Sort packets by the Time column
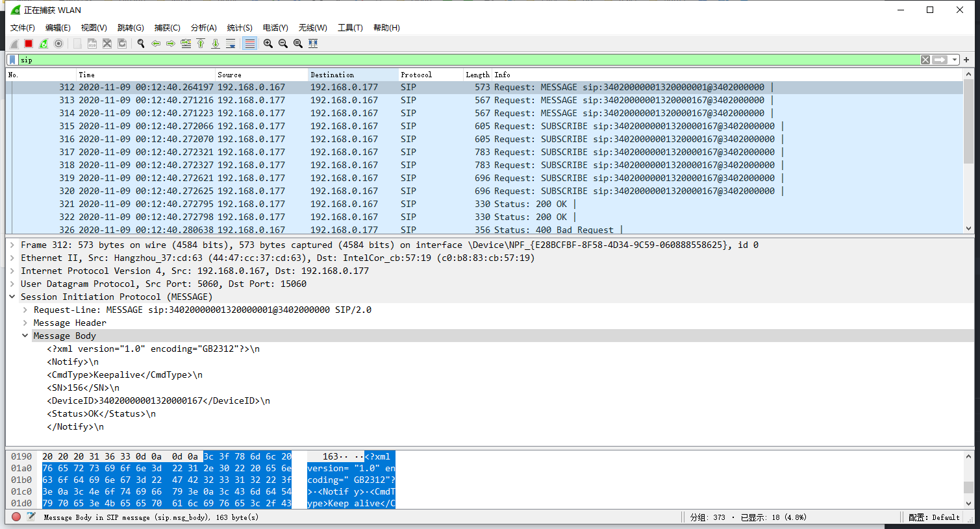 pos(145,75)
